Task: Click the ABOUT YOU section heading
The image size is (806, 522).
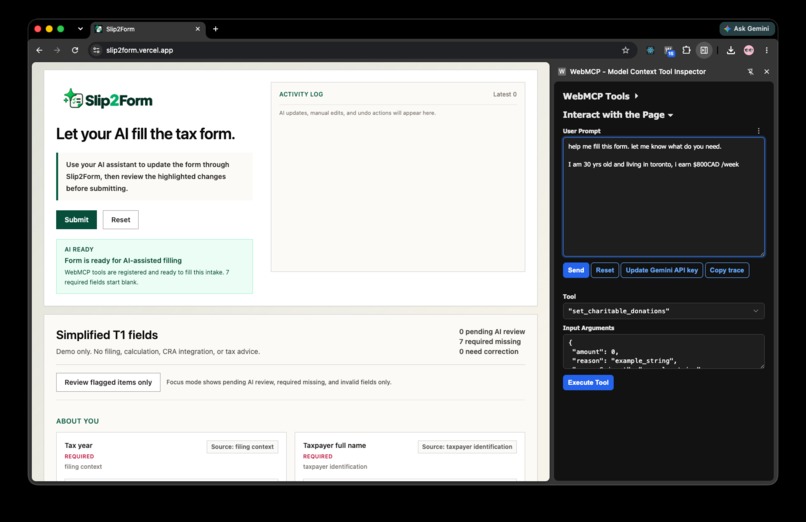Action: tap(78, 421)
